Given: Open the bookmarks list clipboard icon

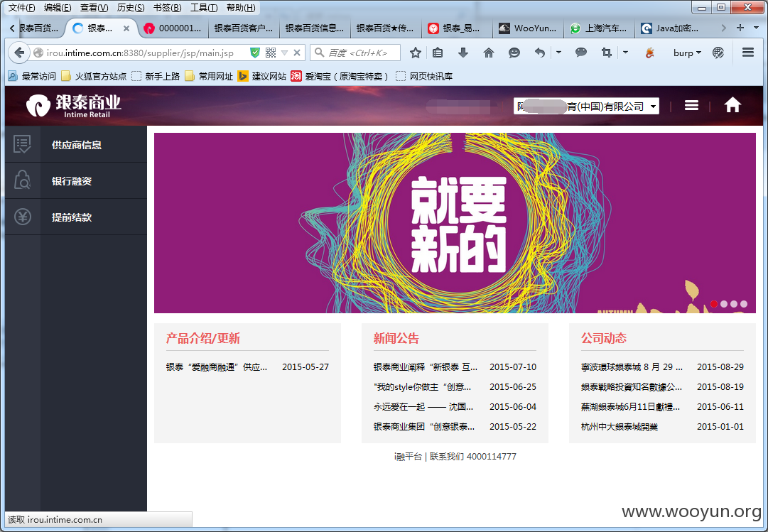Looking at the screenshot, I should pyautogui.click(x=438, y=53).
